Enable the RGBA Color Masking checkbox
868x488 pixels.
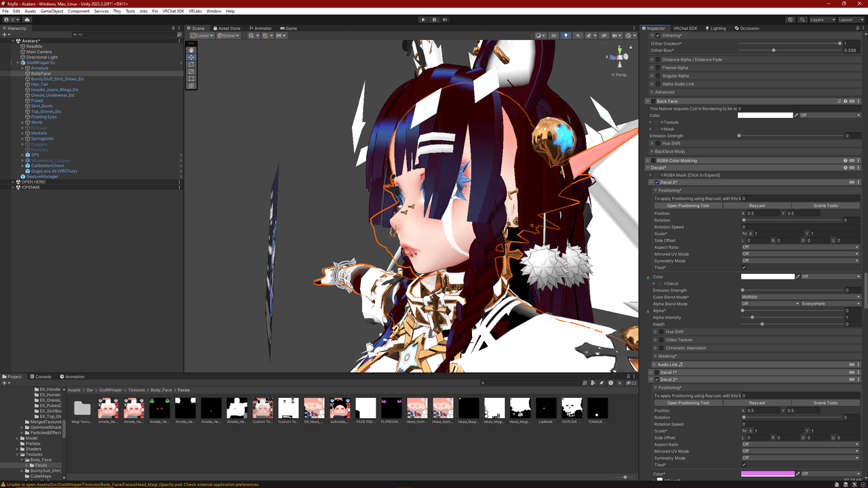(x=653, y=161)
